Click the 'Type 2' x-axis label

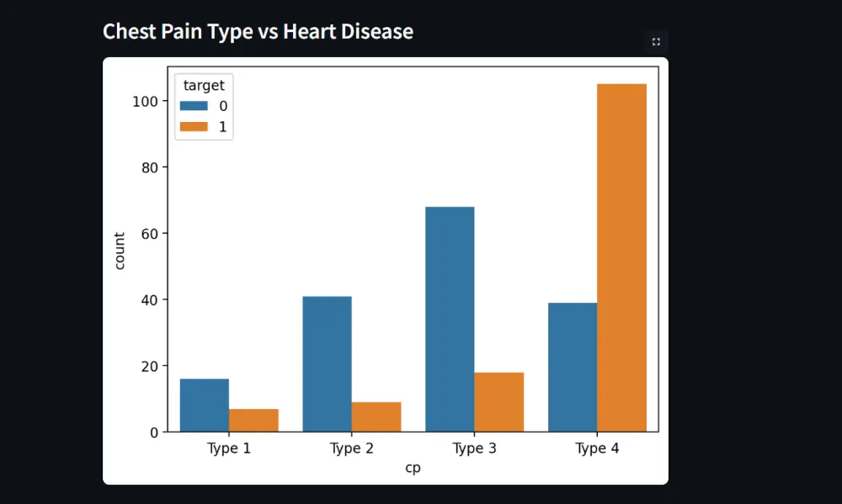pos(351,448)
